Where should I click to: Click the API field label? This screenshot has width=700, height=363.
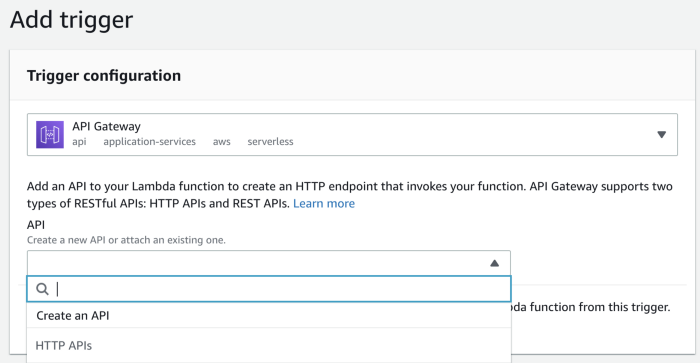click(x=36, y=225)
